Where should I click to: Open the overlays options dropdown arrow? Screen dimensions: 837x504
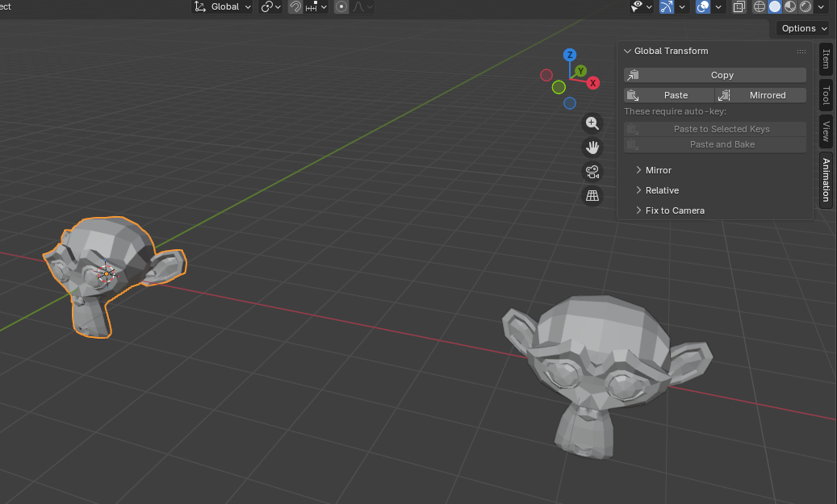pos(718,7)
